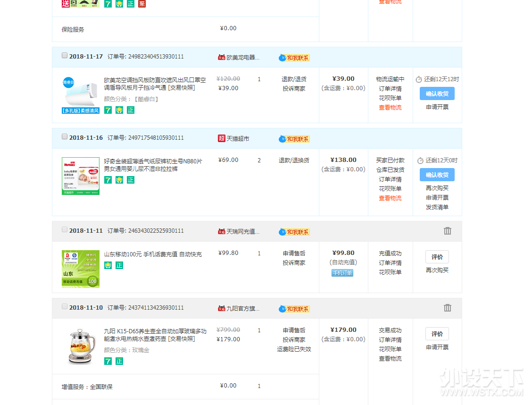Click 和我联系 chat icon for 天猫超市
This screenshot has height=405, width=532.
point(294,139)
